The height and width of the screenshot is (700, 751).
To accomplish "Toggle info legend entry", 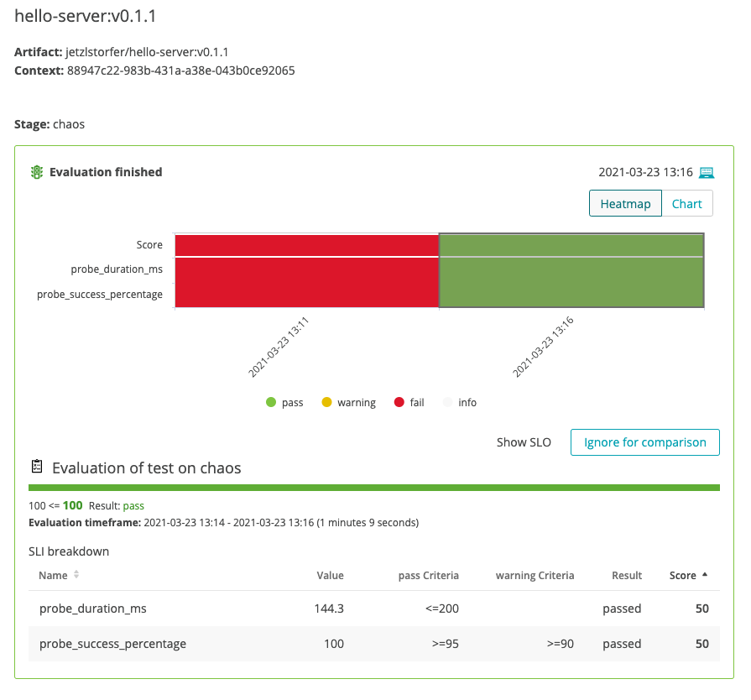I will (x=460, y=403).
